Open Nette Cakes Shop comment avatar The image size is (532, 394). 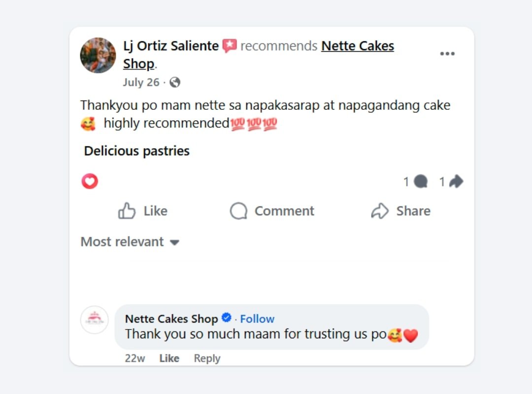coord(94,320)
